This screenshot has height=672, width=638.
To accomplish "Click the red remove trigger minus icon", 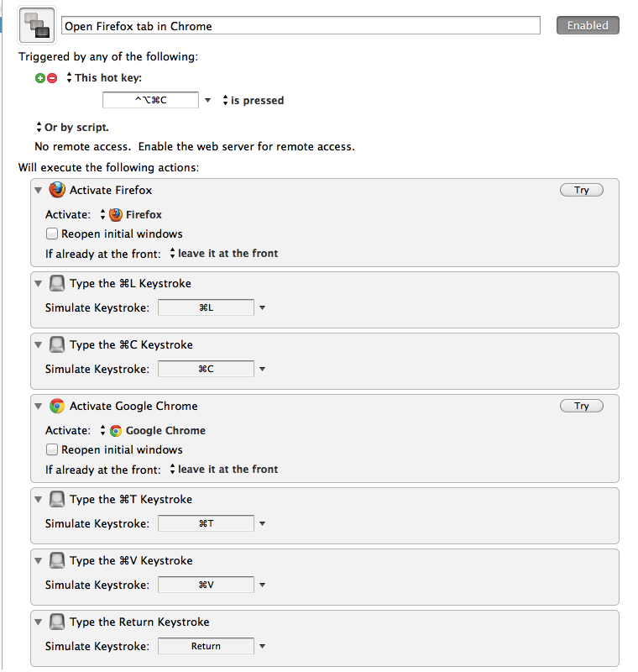I will coord(52,78).
